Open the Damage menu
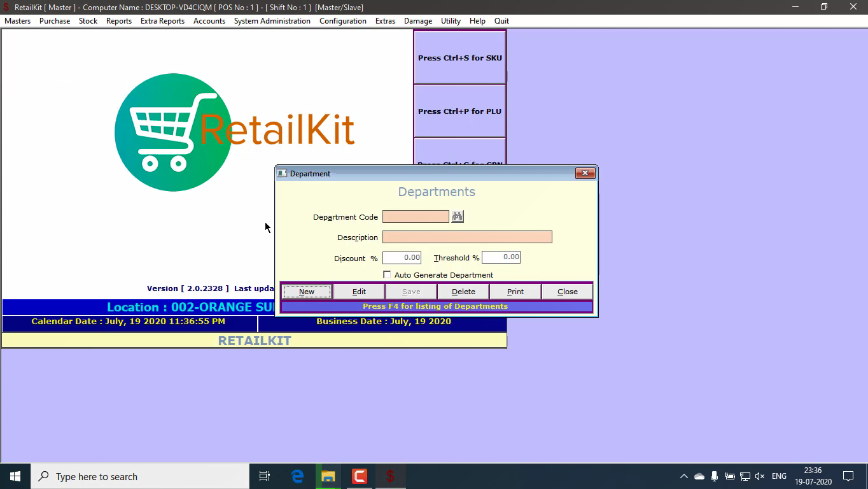 (x=418, y=21)
